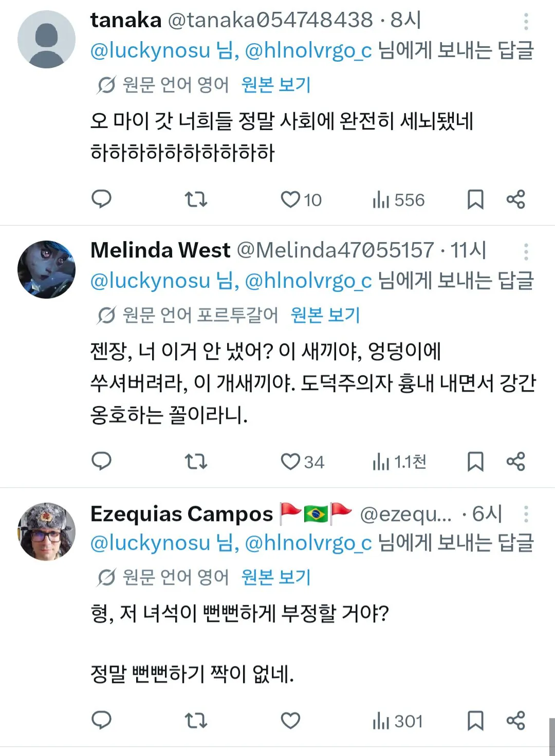This screenshot has width=555, height=756.
Task: Open Ezequias Campos's profile picture
Action: [46, 531]
